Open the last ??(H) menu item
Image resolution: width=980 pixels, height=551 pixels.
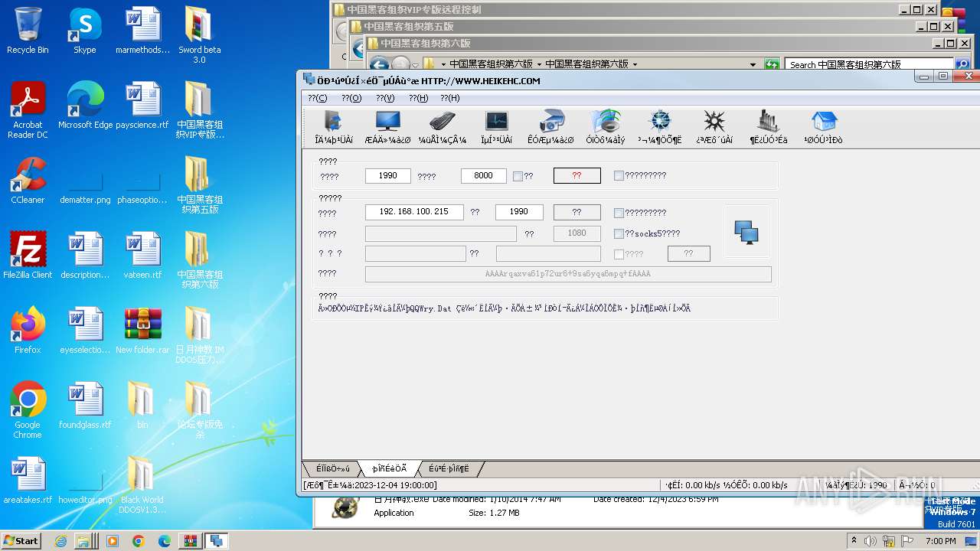[x=450, y=98]
